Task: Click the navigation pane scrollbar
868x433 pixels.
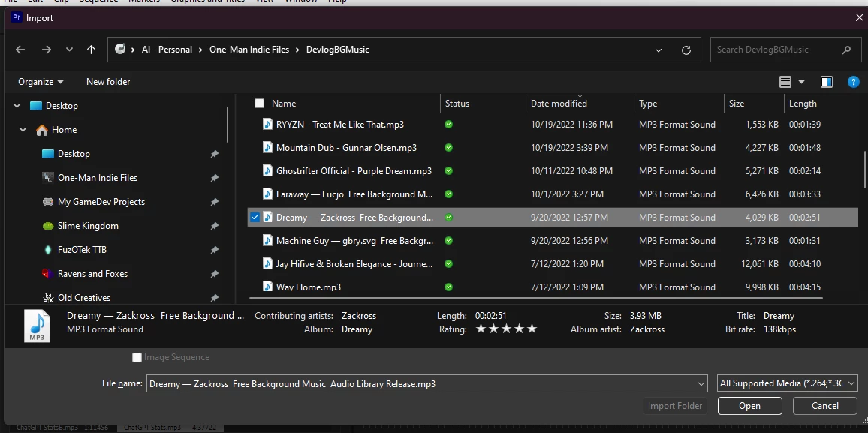Action: pos(228,125)
